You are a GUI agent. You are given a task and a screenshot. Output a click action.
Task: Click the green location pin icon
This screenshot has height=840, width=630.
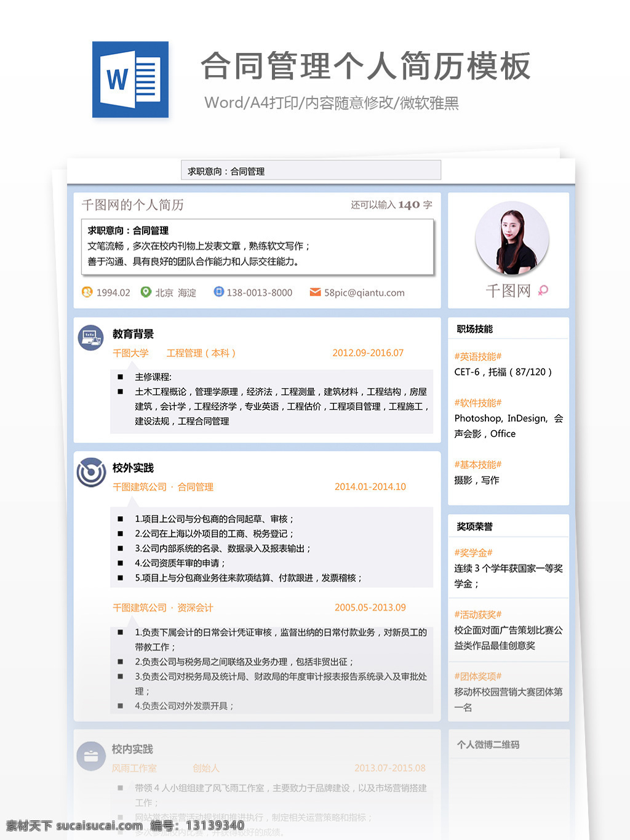coord(146,292)
